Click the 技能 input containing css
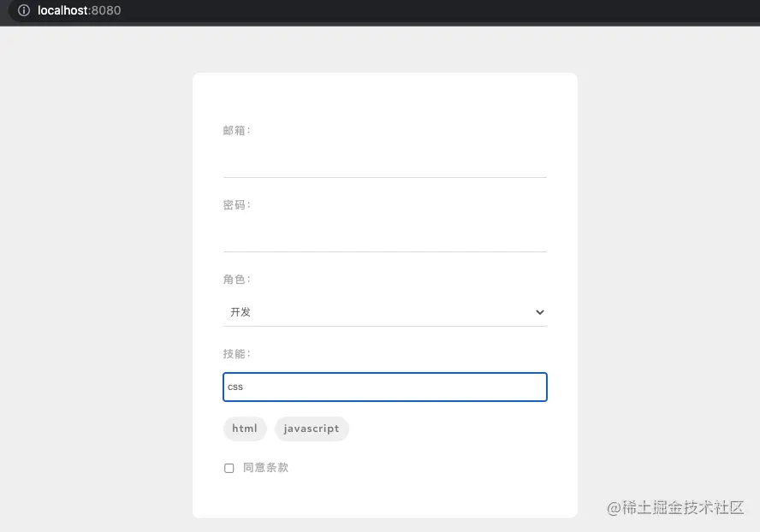This screenshot has width=760, height=532. click(x=385, y=387)
